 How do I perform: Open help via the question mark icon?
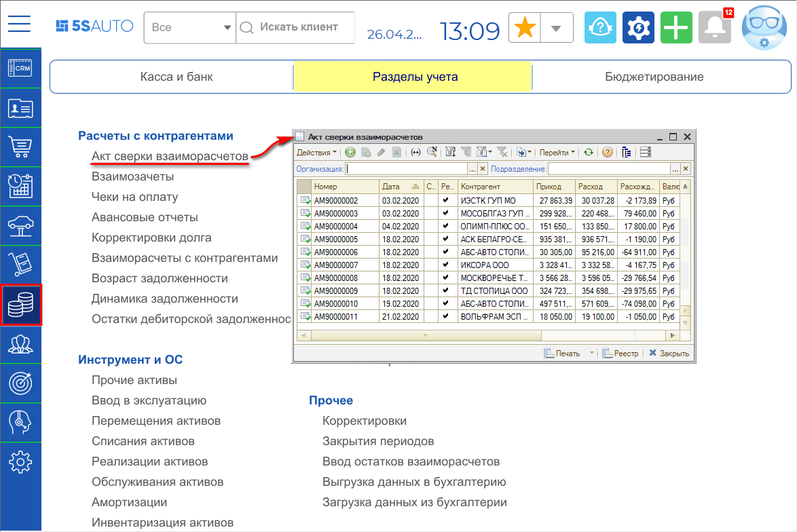pos(606,152)
